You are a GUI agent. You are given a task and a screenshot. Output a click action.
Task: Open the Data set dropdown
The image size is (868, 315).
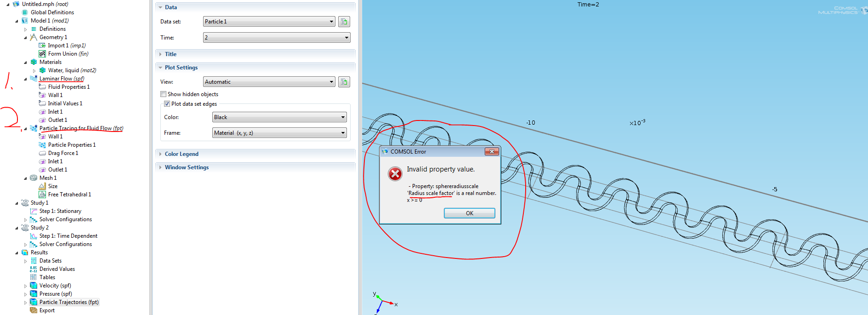[269, 22]
